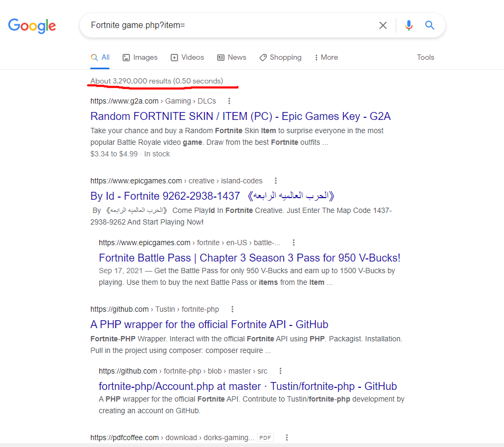
Task: Switch to News tab
Action: click(x=231, y=57)
